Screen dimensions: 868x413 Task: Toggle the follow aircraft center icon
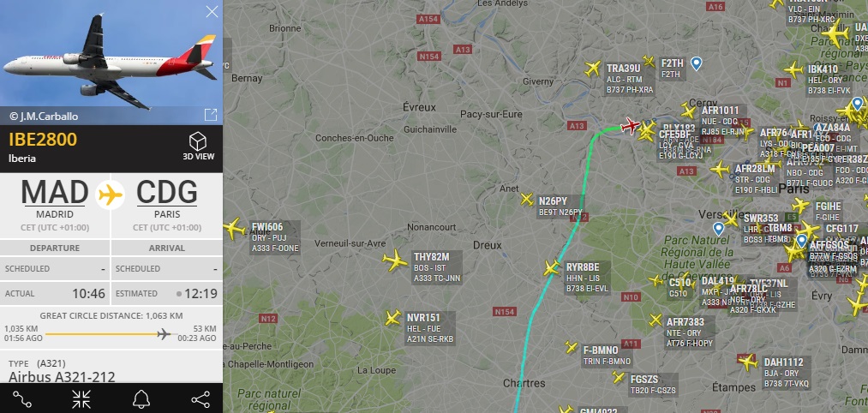pos(81,399)
